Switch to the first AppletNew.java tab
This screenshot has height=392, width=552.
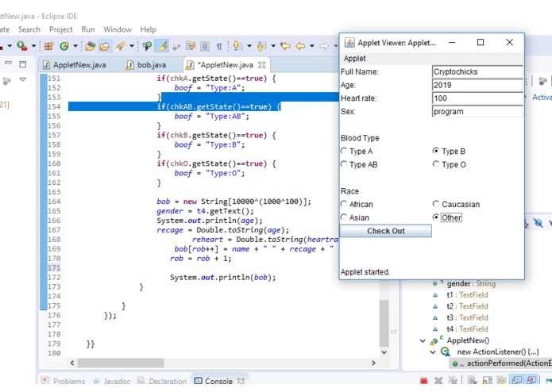click(x=75, y=65)
